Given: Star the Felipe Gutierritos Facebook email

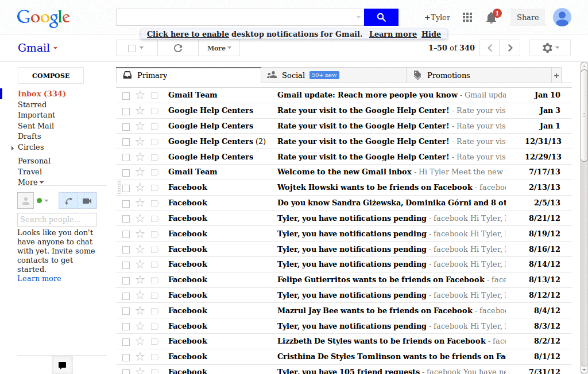Looking at the screenshot, I should 140,280.
